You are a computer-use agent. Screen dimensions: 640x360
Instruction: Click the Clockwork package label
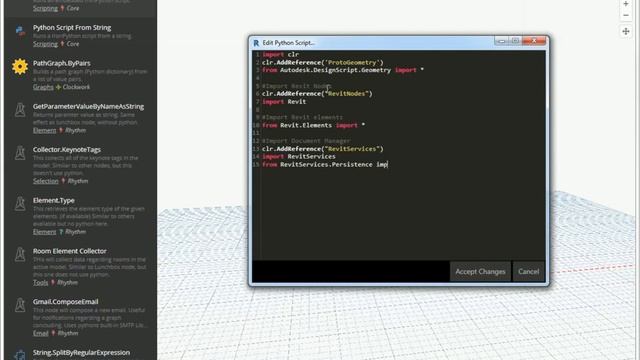(76, 87)
